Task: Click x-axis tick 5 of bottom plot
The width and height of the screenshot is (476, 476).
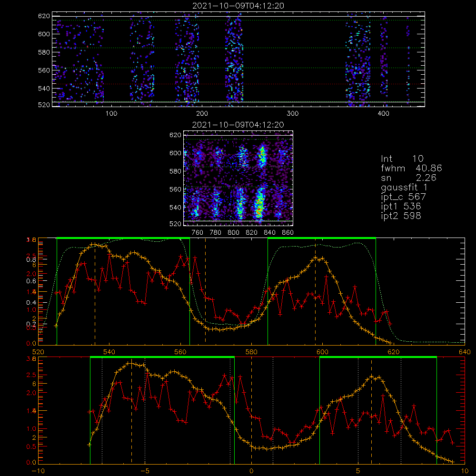Action: [x=358, y=471]
